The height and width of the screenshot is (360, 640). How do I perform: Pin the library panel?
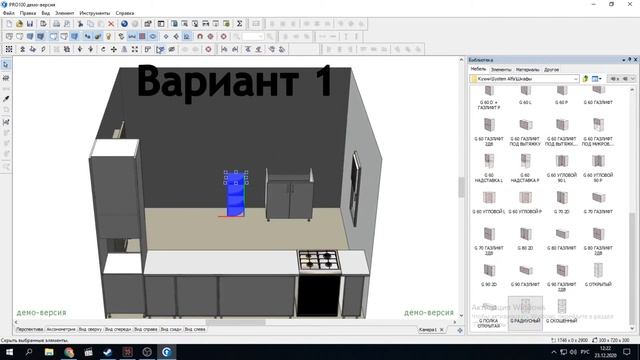[629, 60]
